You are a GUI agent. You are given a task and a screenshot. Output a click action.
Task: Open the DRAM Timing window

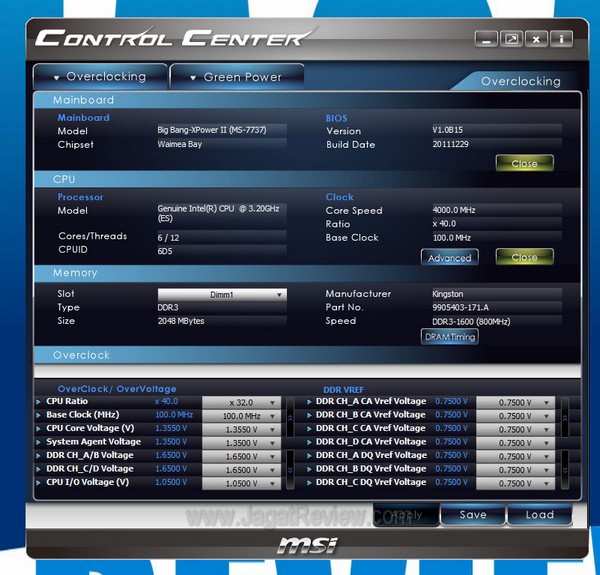click(450, 337)
